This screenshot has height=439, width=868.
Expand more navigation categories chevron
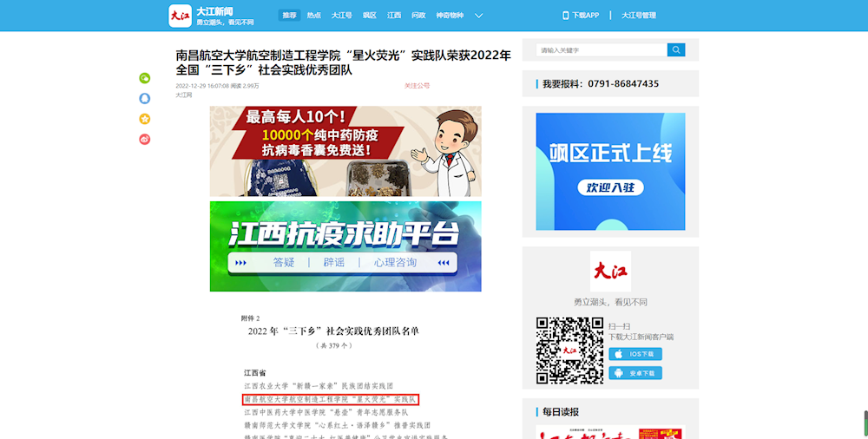pos(478,16)
